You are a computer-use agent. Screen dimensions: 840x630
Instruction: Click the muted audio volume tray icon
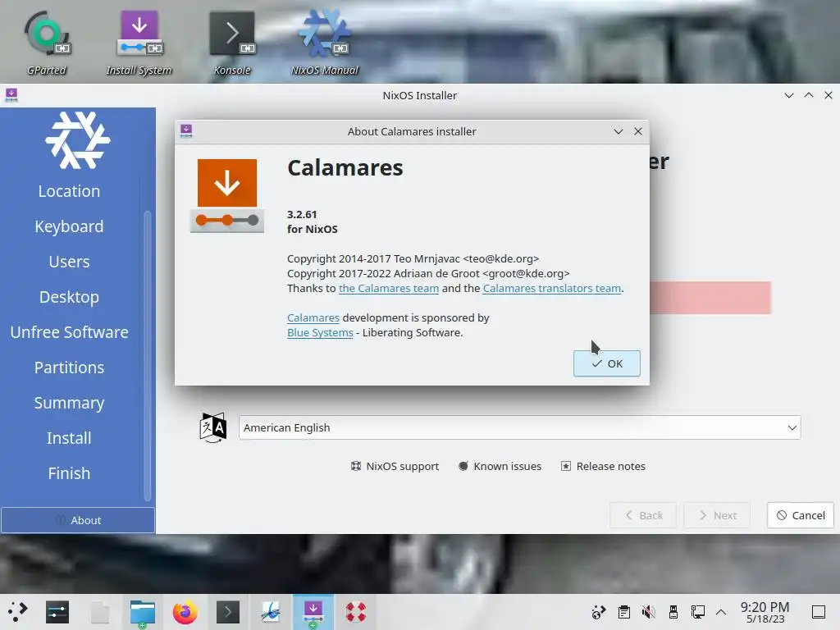point(648,612)
